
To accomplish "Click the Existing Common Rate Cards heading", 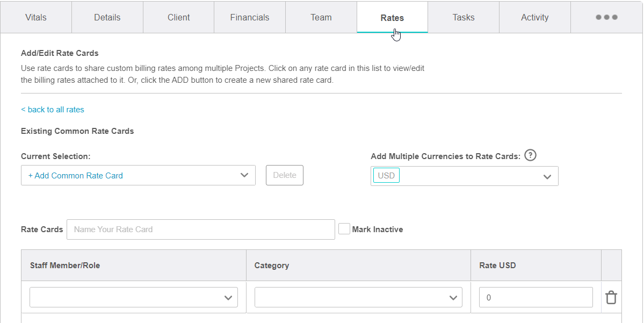I will 77,131.
